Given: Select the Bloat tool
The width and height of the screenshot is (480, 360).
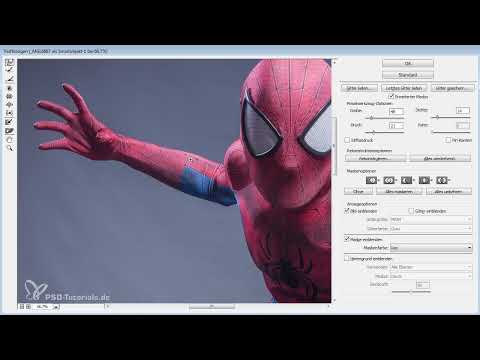Looking at the screenshot, I should point(9,105).
